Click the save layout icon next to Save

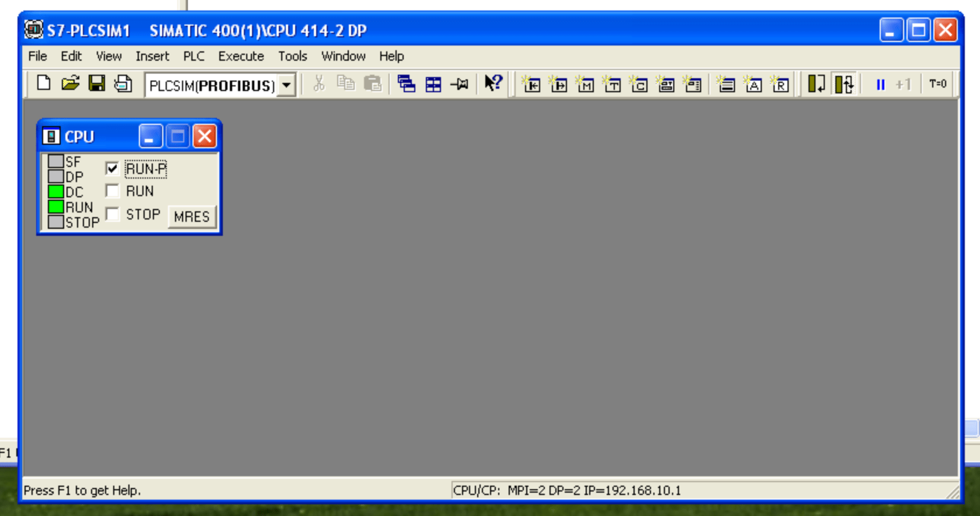123,84
